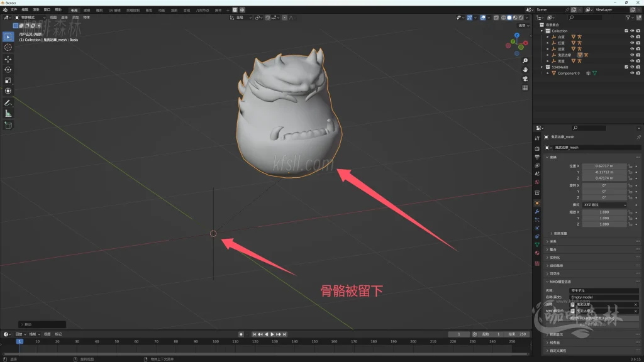
Task: Open the XYZ 欧拉 rotation mode dropdown
Action: pyautogui.click(x=603, y=204)
